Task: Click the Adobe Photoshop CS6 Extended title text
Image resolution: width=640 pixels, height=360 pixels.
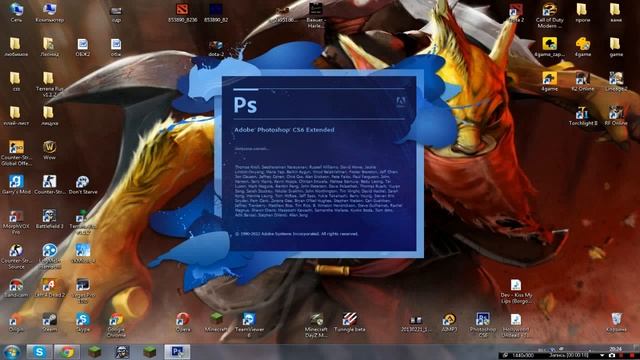Action: pyautogui.click(x=284, y=130)
